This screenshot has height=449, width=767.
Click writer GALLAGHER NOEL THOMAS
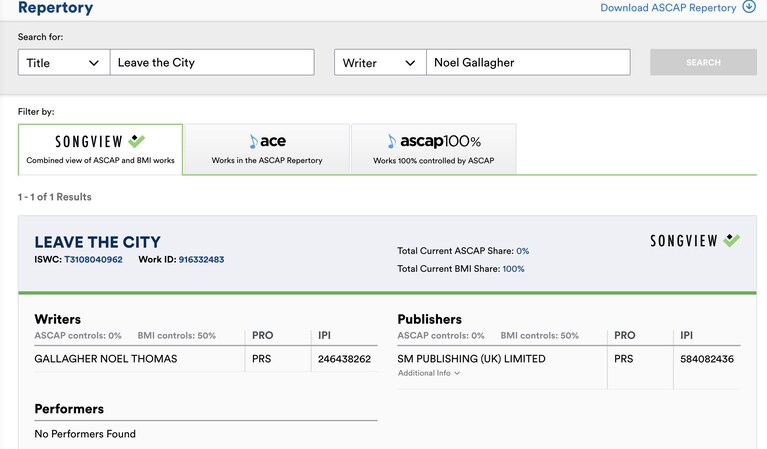(x=106, y=359)
